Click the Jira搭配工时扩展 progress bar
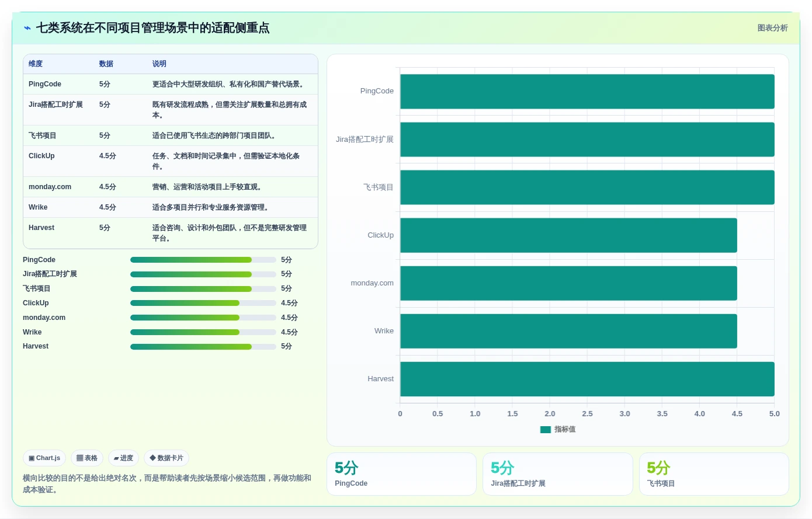 [203, 274]
